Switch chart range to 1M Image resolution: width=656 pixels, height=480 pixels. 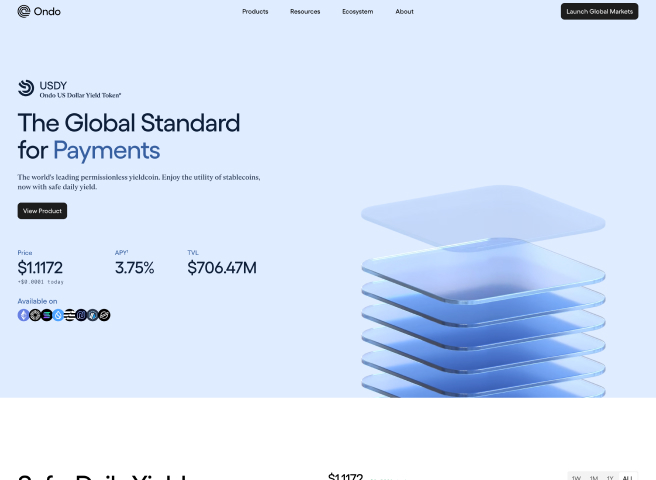pos(594,477)
